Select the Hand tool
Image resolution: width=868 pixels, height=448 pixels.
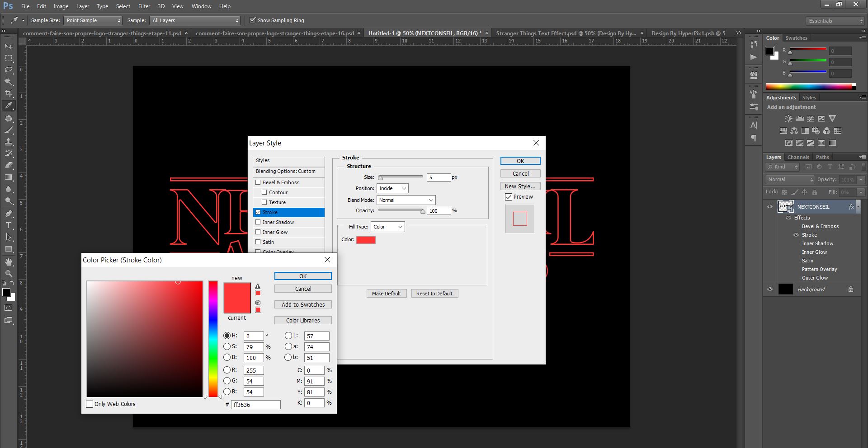(9, 262)
